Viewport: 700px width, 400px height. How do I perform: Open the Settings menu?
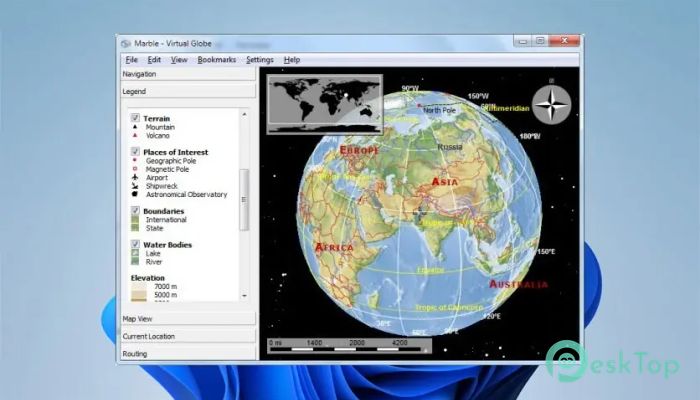[260, 60]
